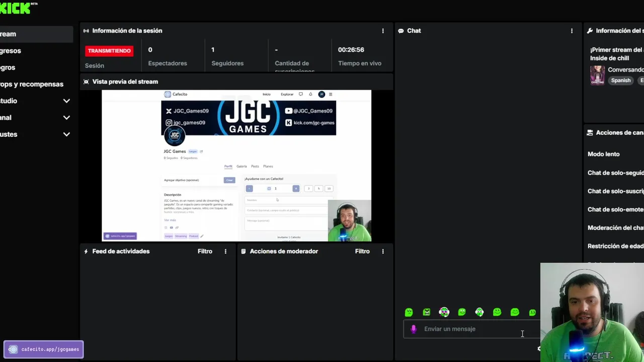Insert the first green emote looking upward
Viewport: 644px width, 362px height.
tap(409, 312)
